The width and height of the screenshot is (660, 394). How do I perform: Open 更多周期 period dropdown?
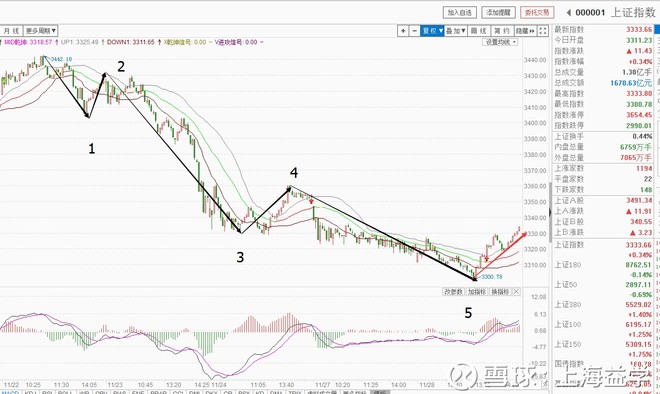coord(40,31)
